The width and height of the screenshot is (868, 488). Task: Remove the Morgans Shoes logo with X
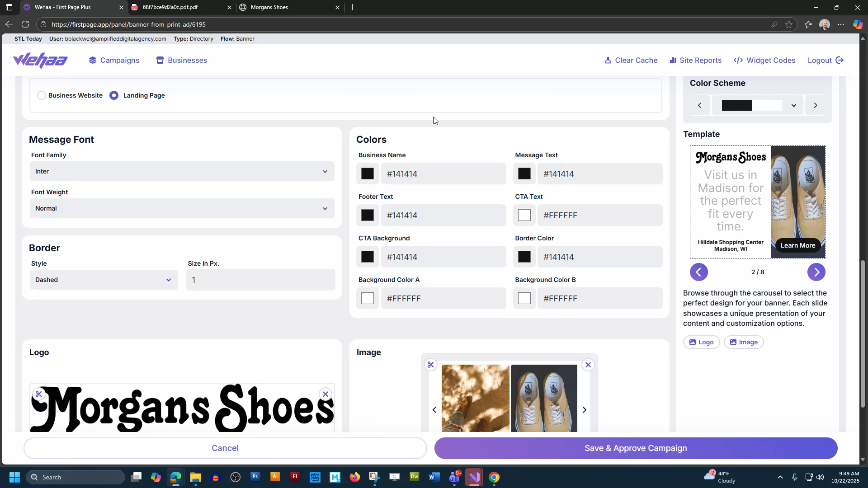[325, 394]
